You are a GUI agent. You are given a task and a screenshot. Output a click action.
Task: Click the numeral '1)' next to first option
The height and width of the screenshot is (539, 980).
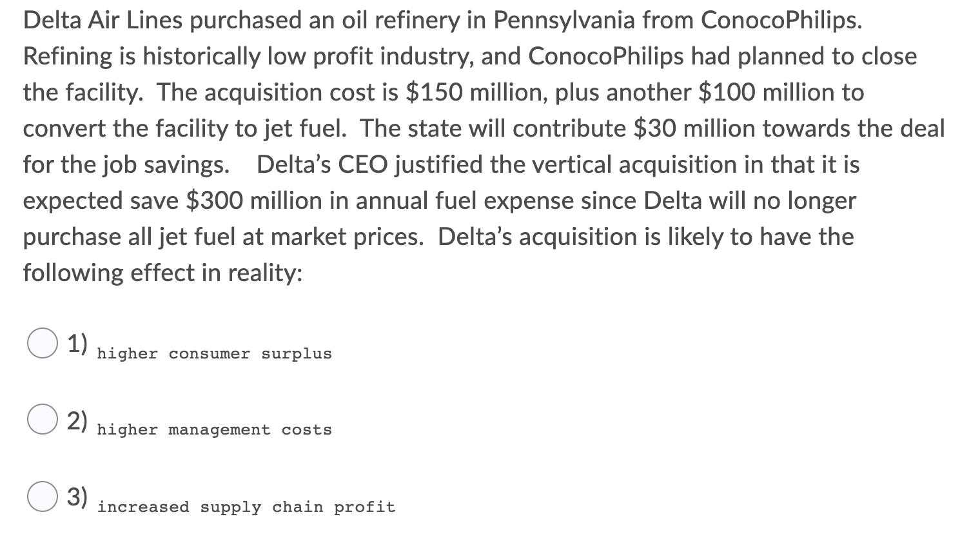coord(77,343)
